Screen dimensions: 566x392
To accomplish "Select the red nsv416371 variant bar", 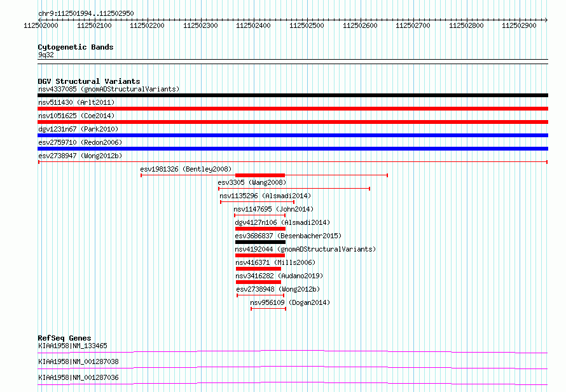I will coord(258,269).
